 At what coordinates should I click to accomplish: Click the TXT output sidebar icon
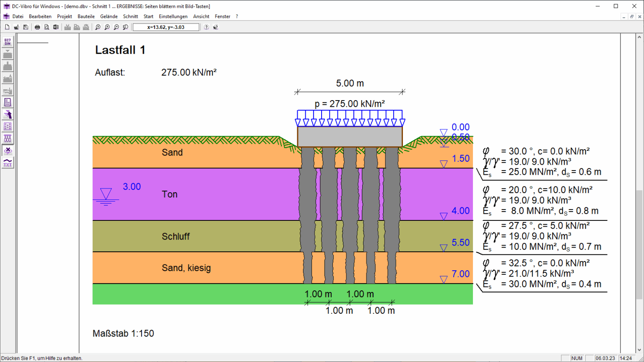(x=8, y=163)
